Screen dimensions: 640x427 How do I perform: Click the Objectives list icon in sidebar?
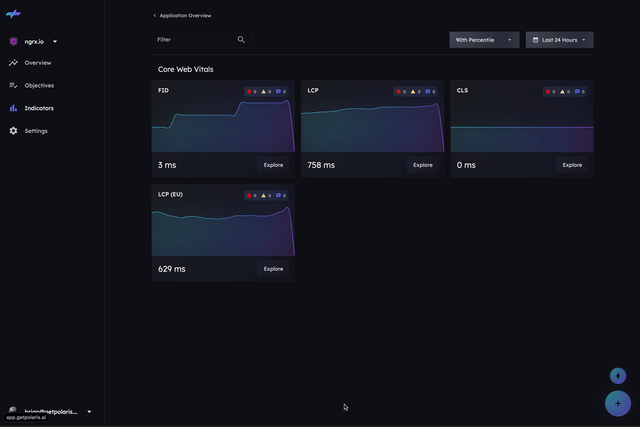coord(14,86)
